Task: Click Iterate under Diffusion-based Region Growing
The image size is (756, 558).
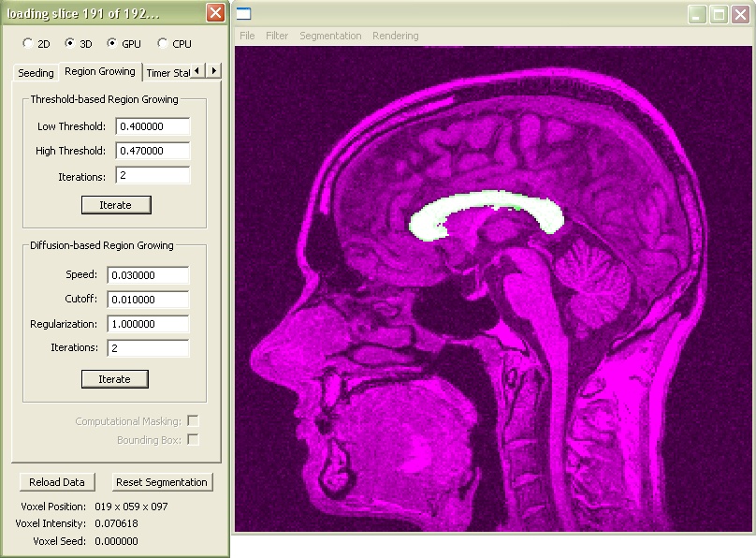Action: click(115, 379)
